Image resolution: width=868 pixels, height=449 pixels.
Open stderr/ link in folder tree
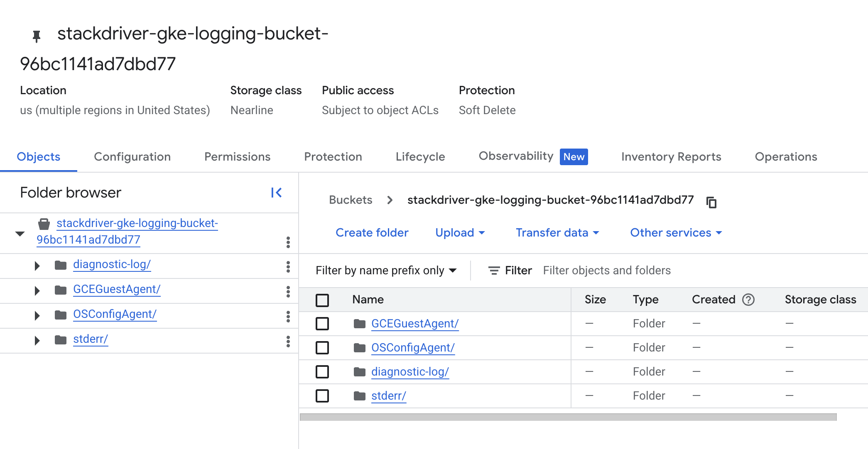[90, 339]
